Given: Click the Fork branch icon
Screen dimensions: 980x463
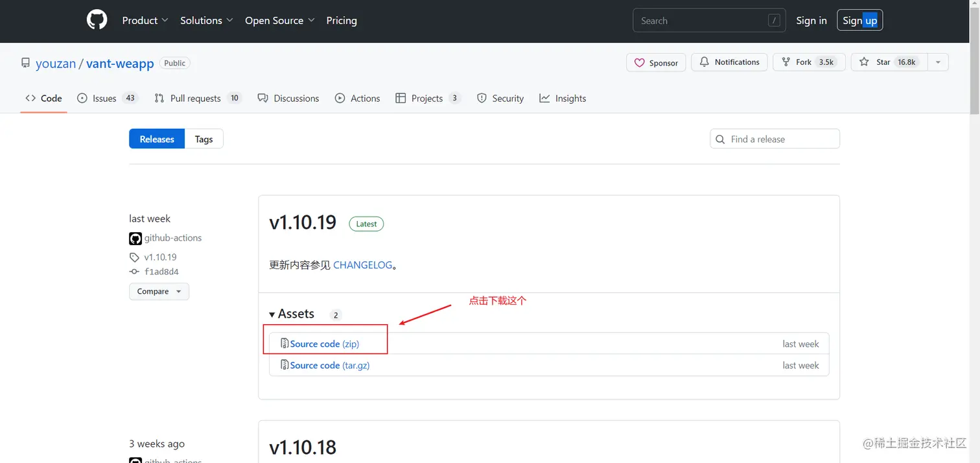Looking at the screenshot, I should tap(786, 62).
